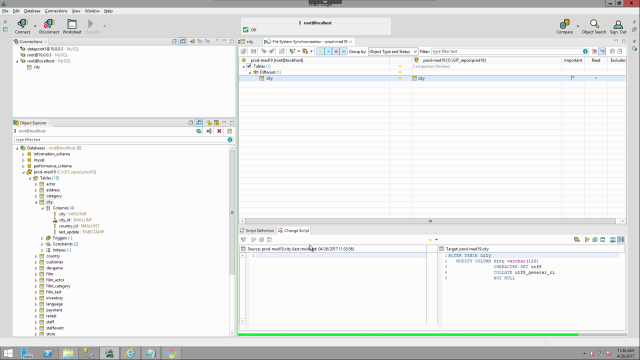Image resolution: width=640 pixels, height=360 pixels.
Task: Toggle highlighted filter icon right of filter field
Action: point(602,51)
